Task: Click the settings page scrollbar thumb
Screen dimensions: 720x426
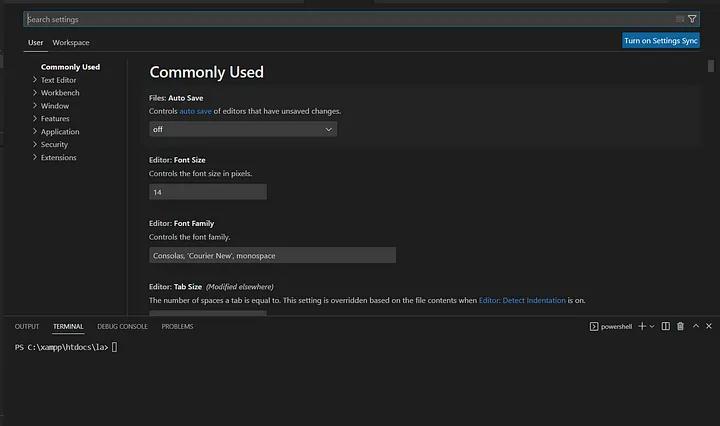Action: 711,66
